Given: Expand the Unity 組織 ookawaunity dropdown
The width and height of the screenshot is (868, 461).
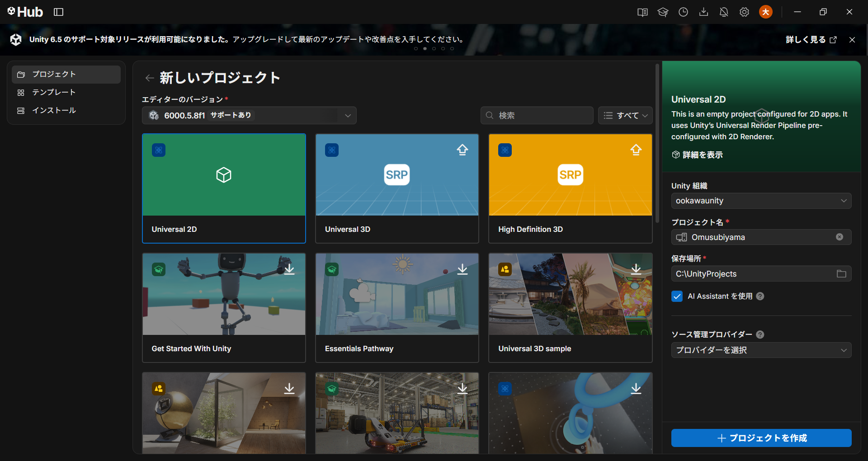Looking at the screenshot, I should point(761,201).
